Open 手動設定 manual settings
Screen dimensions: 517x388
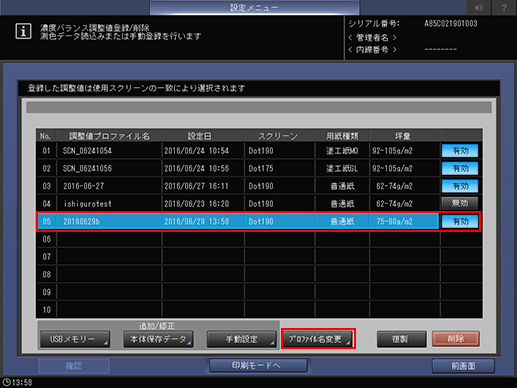coord(242,339)
